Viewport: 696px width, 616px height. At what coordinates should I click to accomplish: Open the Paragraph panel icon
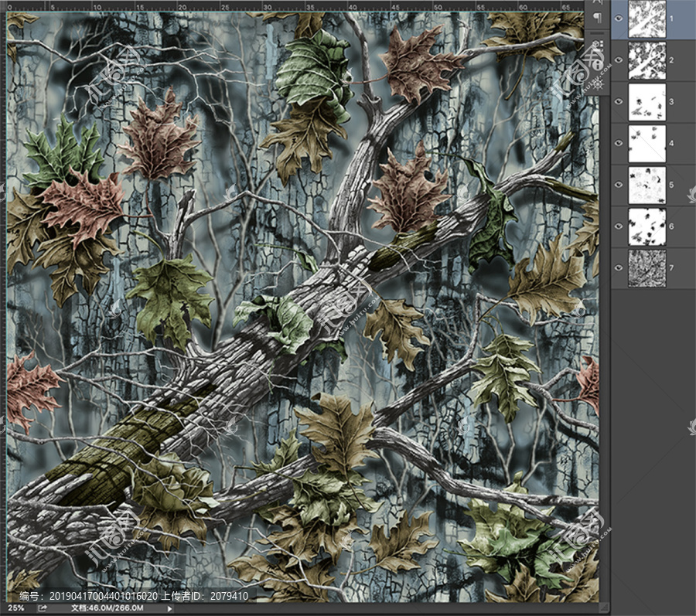[598, 18]
